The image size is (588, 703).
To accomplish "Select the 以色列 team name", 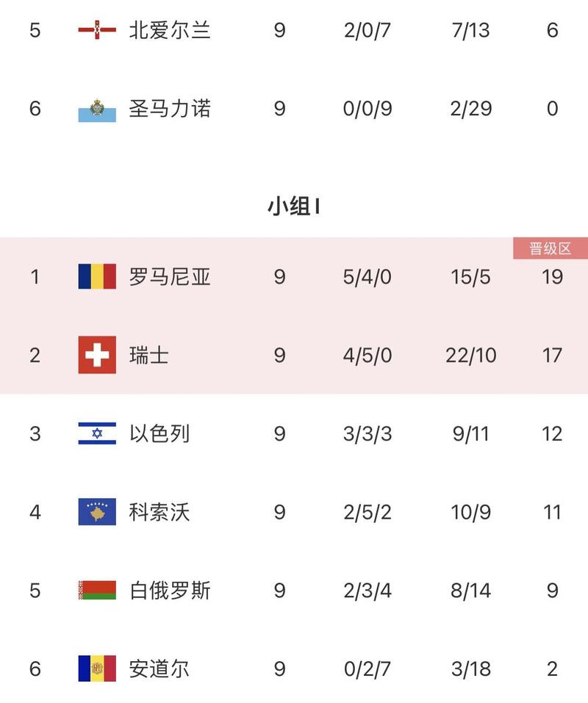I will [x=159, y=433].
